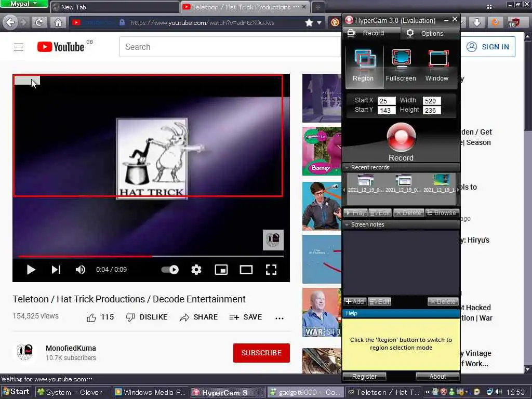Click the Register button in HyperCam
The image size is (532, 399).
[x=364, y=376]
